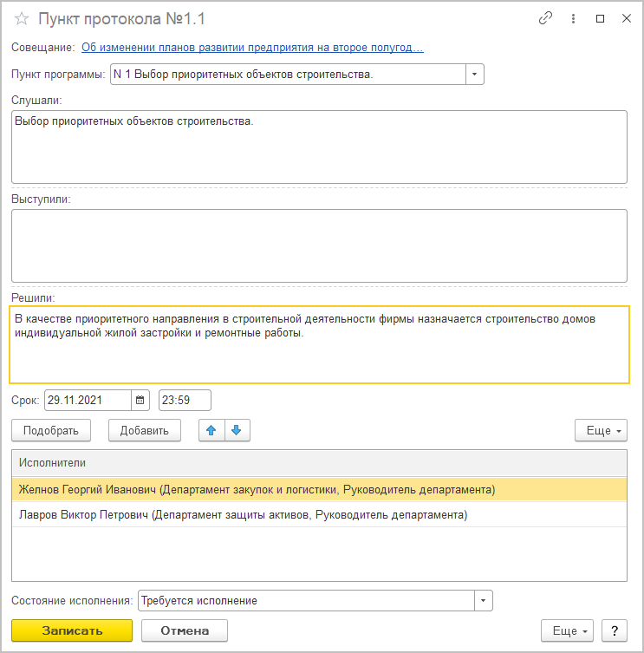Click the deadline time field 23:59
Viewport: 644px width, 653px height.
tap(185, 401)
